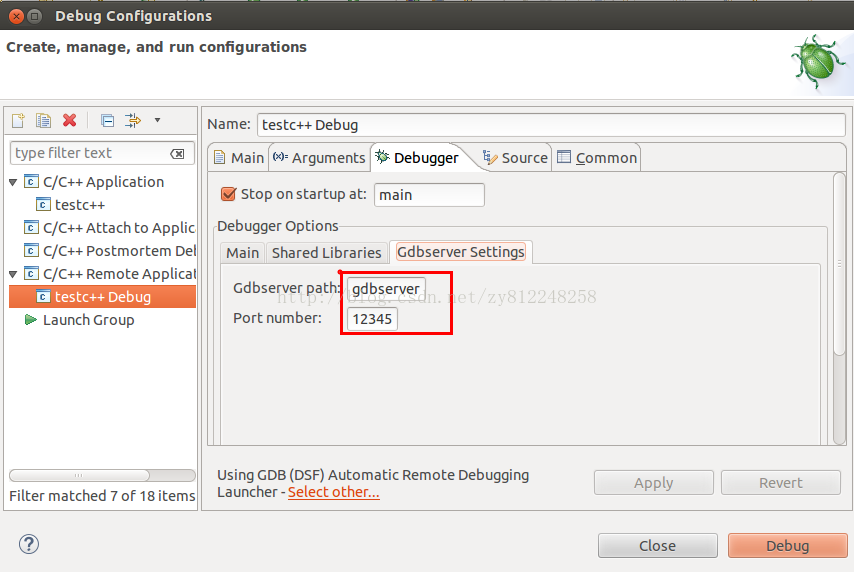
Task: Open Gdbserver Settings sub-tab
Action: click(x=461, y=252)
